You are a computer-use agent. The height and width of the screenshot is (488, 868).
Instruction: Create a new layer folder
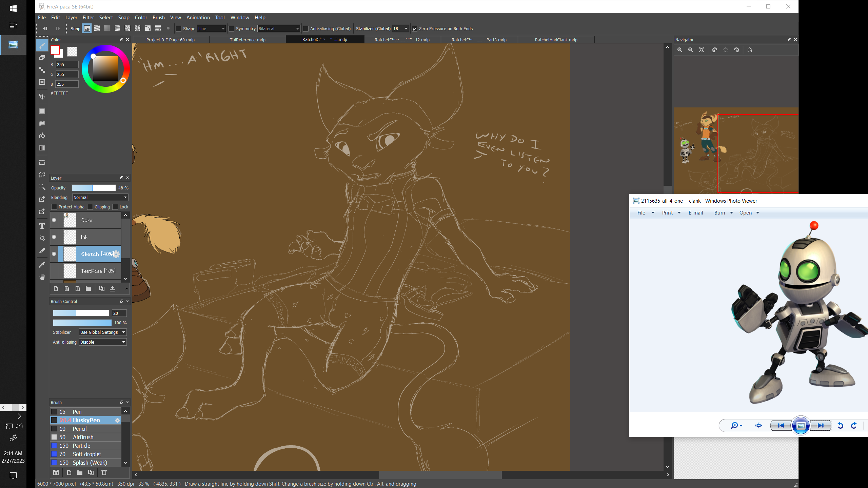pyautogui.click(x=88, y=288)
